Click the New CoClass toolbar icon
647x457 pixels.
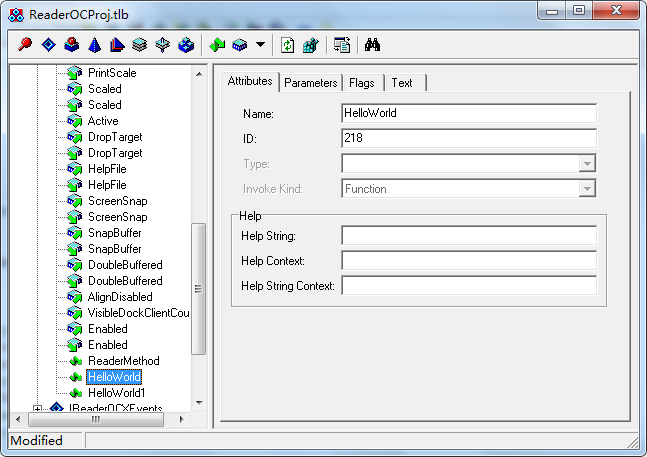point(71,45)
